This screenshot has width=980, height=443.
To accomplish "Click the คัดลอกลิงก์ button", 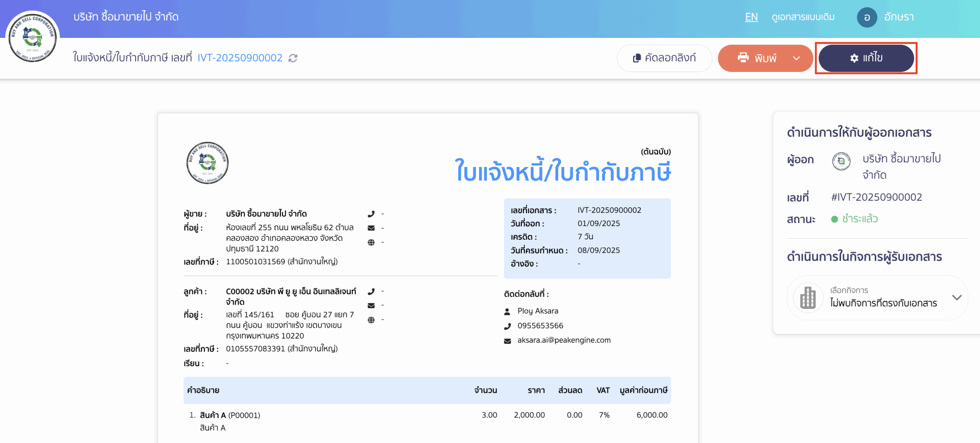I will 664,58.
